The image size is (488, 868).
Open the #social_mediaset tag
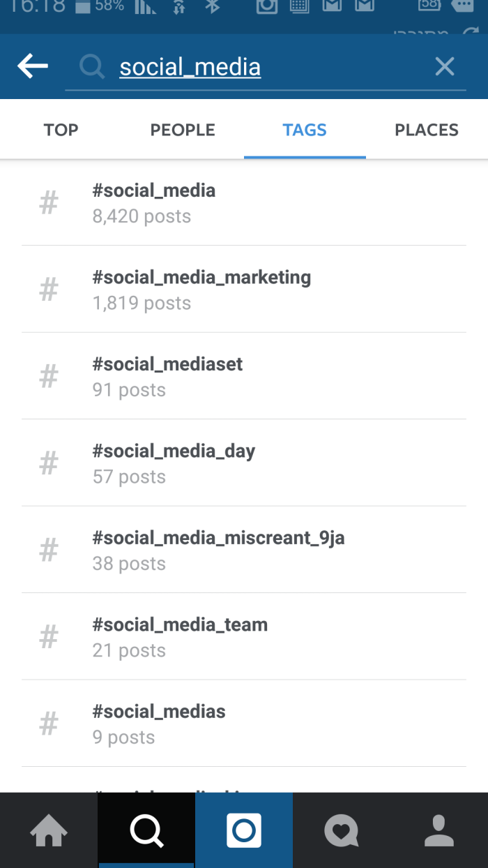coord(244,376)
